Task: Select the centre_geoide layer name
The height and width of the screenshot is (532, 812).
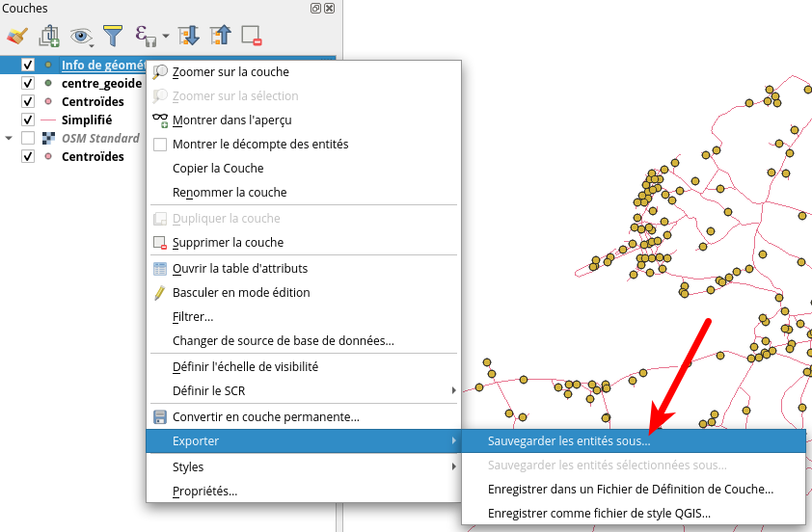Action: point(101,83)
